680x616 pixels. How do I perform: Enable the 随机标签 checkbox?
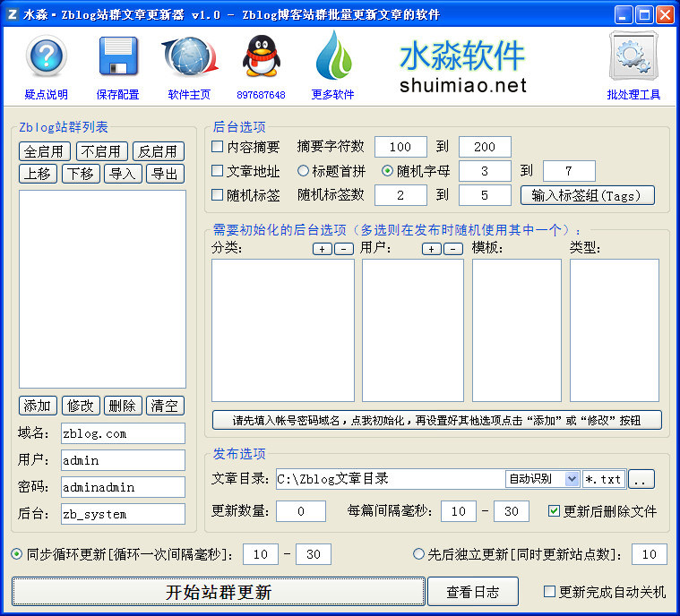click(218, 195)
